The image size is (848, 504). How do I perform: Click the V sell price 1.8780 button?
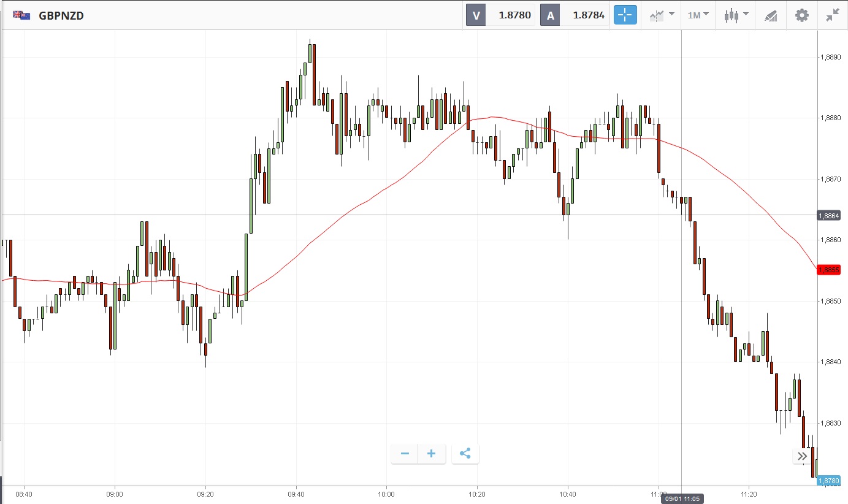[500, 15]
